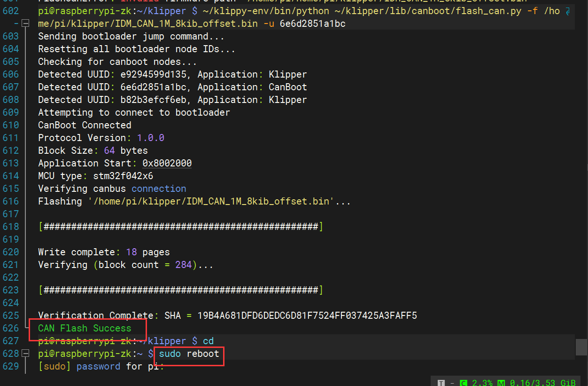Click the 'Klipper' application name on line 608
Screen dimensions: 588x386
point(288,100)
